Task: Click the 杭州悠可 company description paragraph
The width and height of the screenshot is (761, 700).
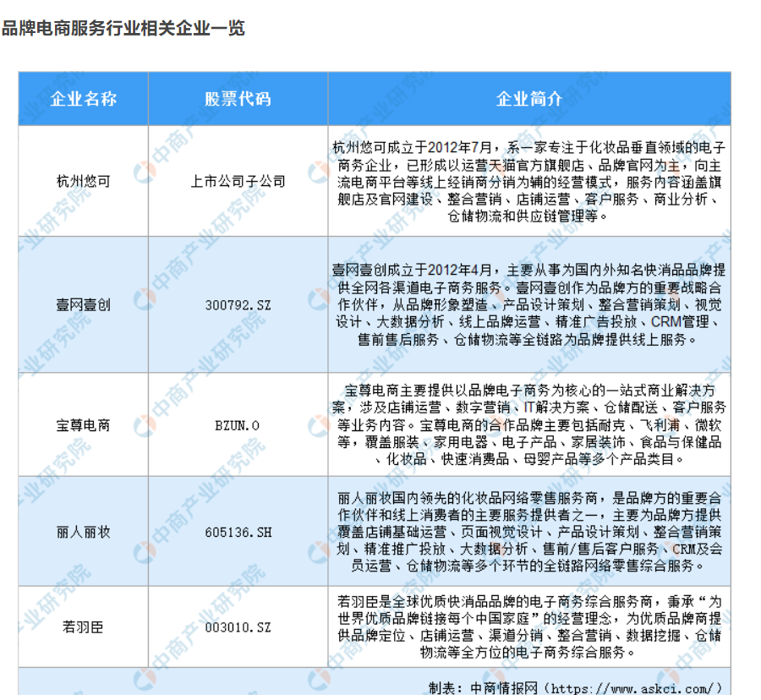Action: [x=529, y=182]
